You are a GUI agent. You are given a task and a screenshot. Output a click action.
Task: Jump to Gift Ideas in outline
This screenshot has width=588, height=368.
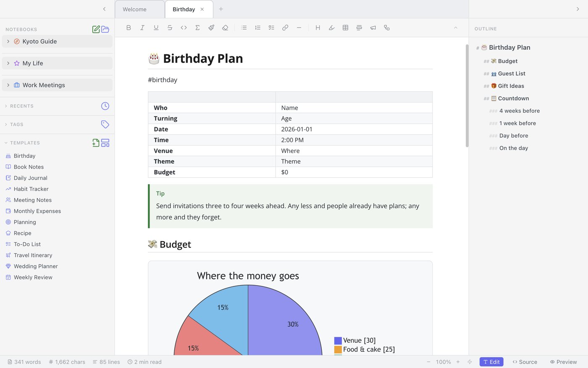point(511,86)
